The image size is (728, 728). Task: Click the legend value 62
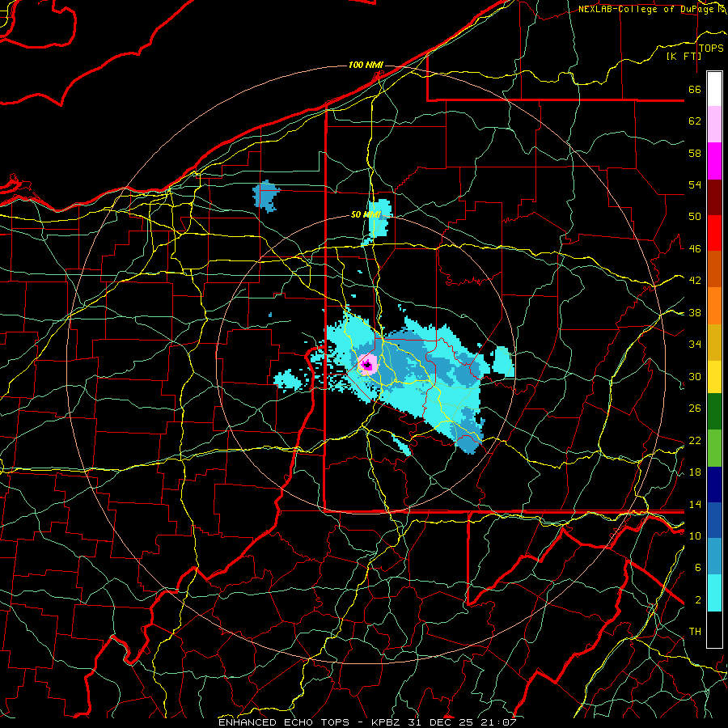(695, 121)
